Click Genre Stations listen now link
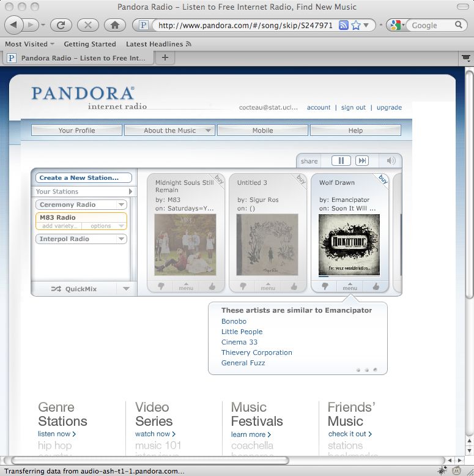The width and height of the screenshot is (474, 476). point(57,434)
